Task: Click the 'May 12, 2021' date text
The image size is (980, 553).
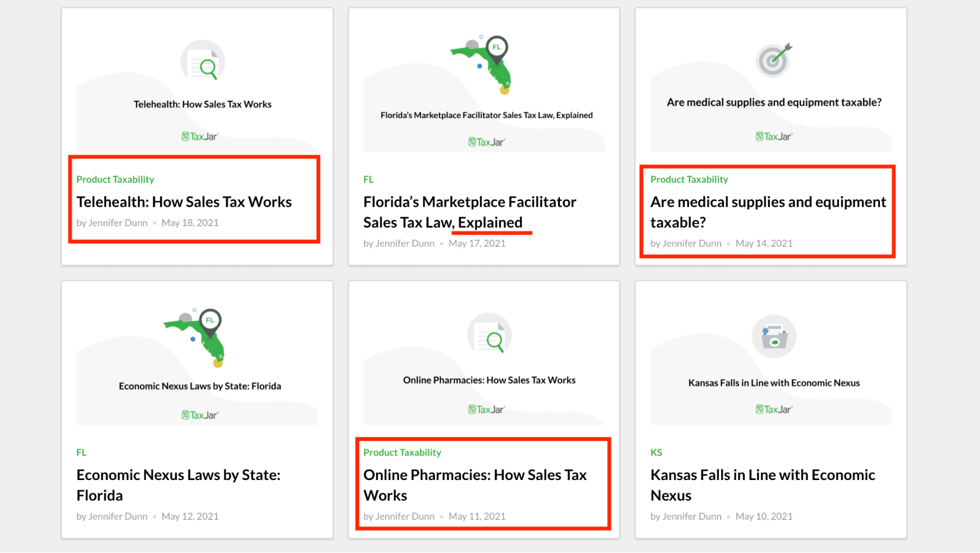Action: click(190, 516)
